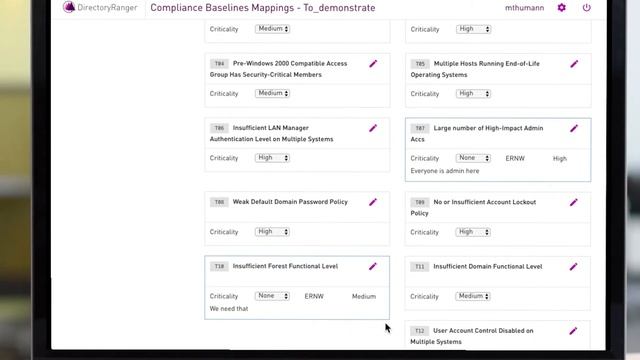Click the page title Compliance Baselines Mappings
The height and width of the screenshot is (360, 640).
(x=263, y=8)
